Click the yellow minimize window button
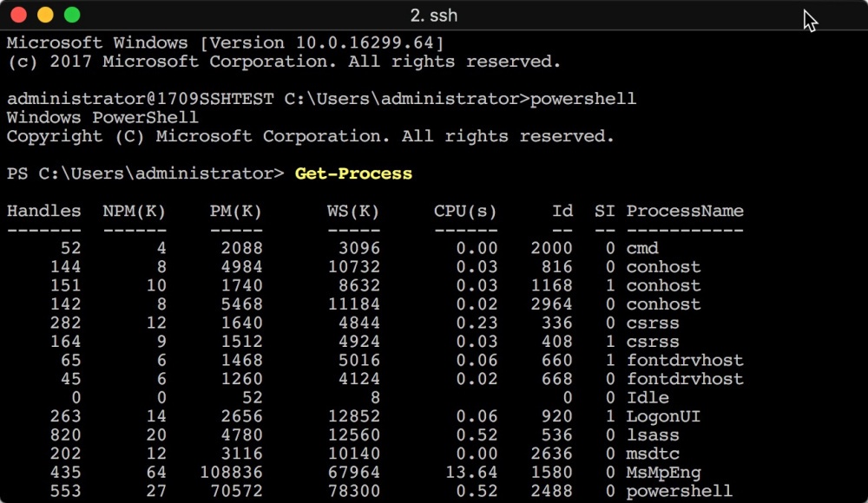The width and height of the screenshot is (868, 503). tap(45, 15)
